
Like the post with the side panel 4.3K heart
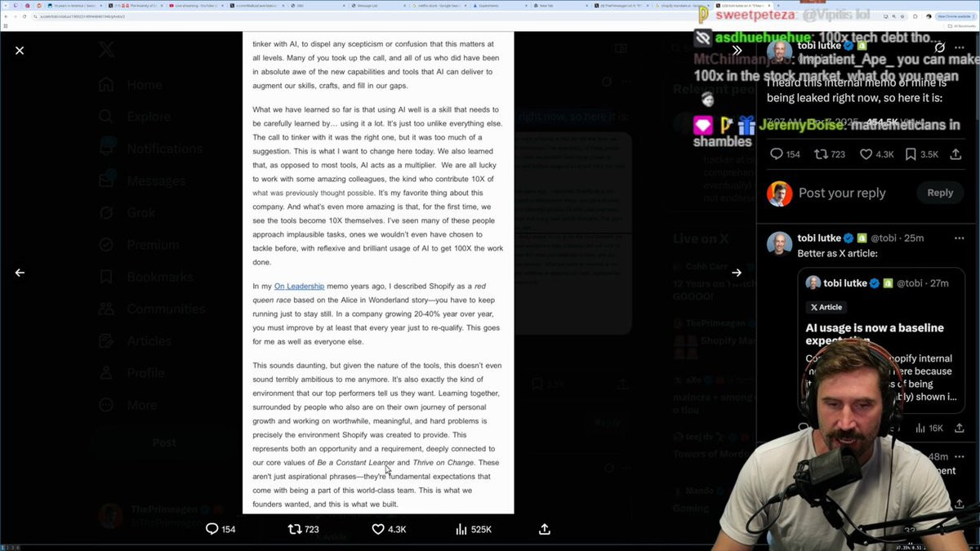877,153
